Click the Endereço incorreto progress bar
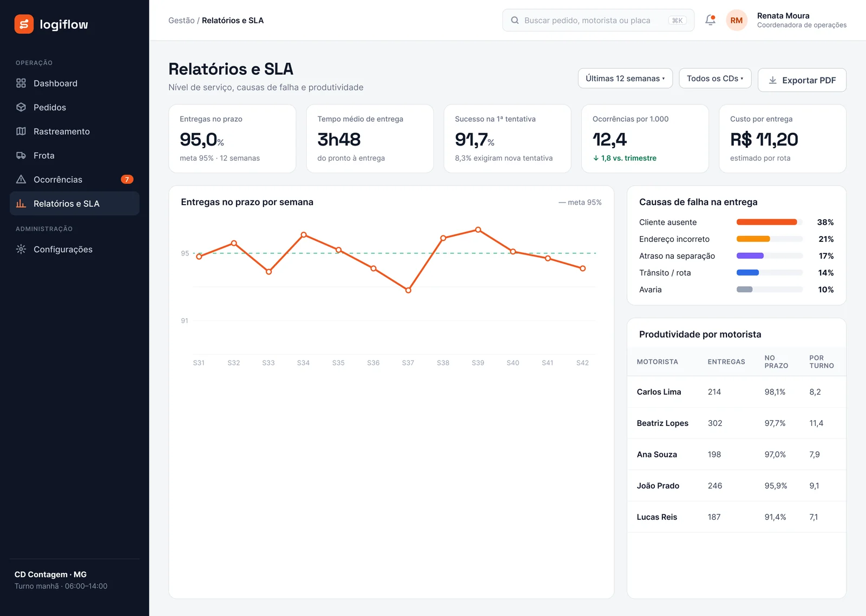 coord(770,239)
